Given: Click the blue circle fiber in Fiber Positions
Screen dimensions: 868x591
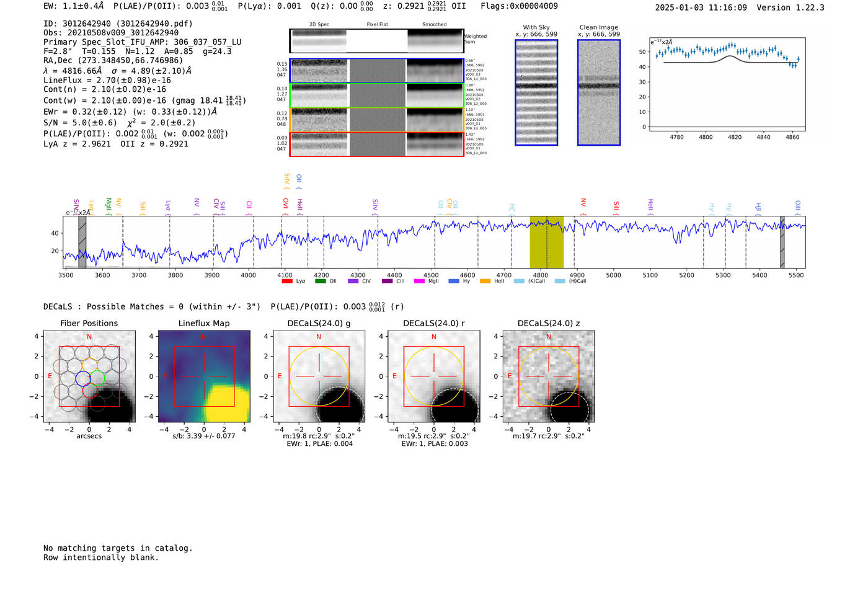Looking at the screenshot, I should [x=82, y=378].
